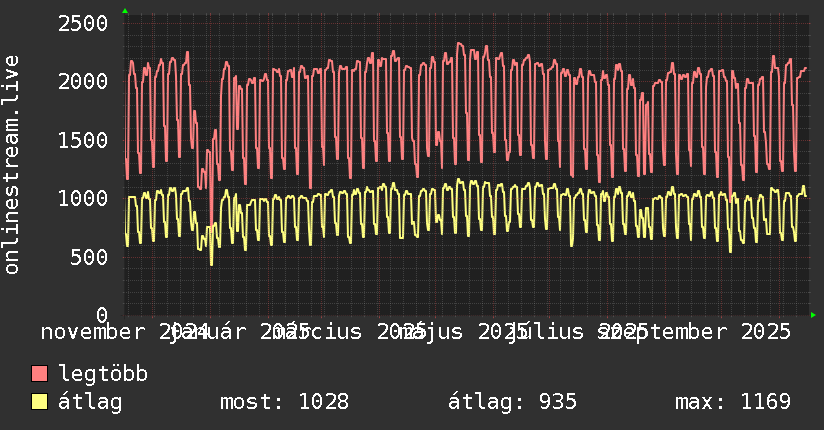Viewport: 824px width, 430px height.
Task: Click the red legtöbb legend swatch
Action: (x=39, y=374)
